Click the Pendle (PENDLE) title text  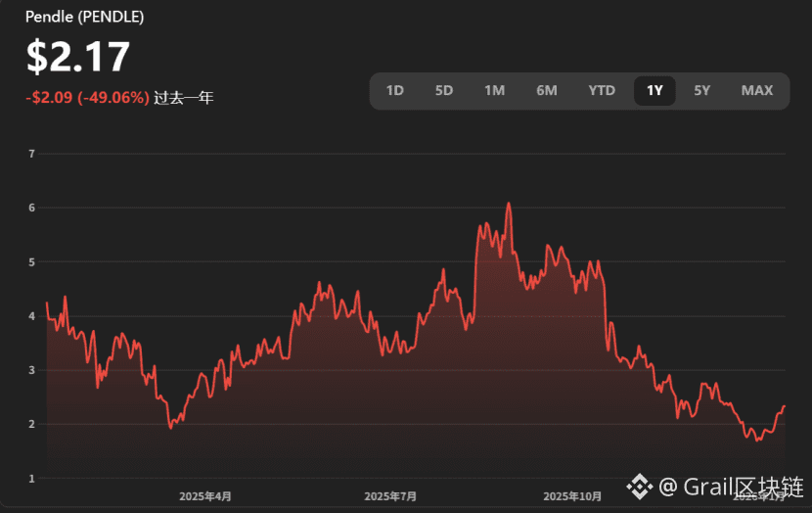click(85, 17)
